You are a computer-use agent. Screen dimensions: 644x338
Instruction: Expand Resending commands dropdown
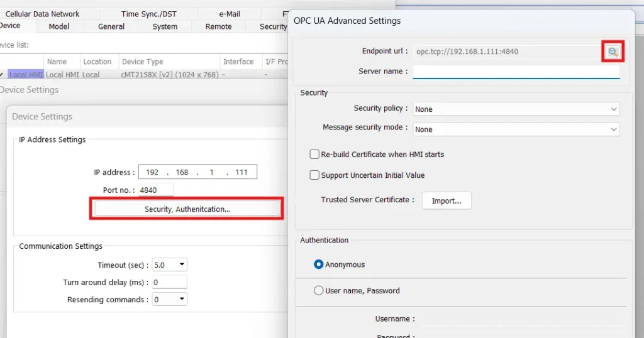170,300
